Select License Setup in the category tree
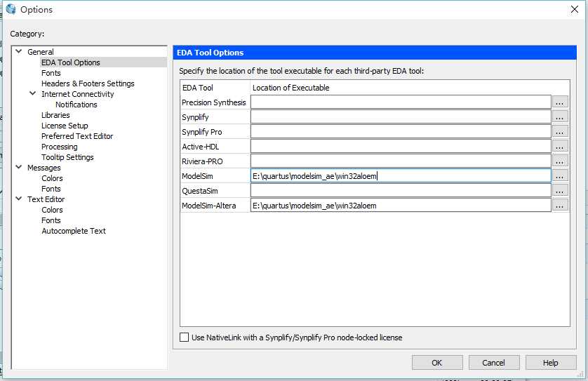Viewport: 588px width, 381px height. 65,126
